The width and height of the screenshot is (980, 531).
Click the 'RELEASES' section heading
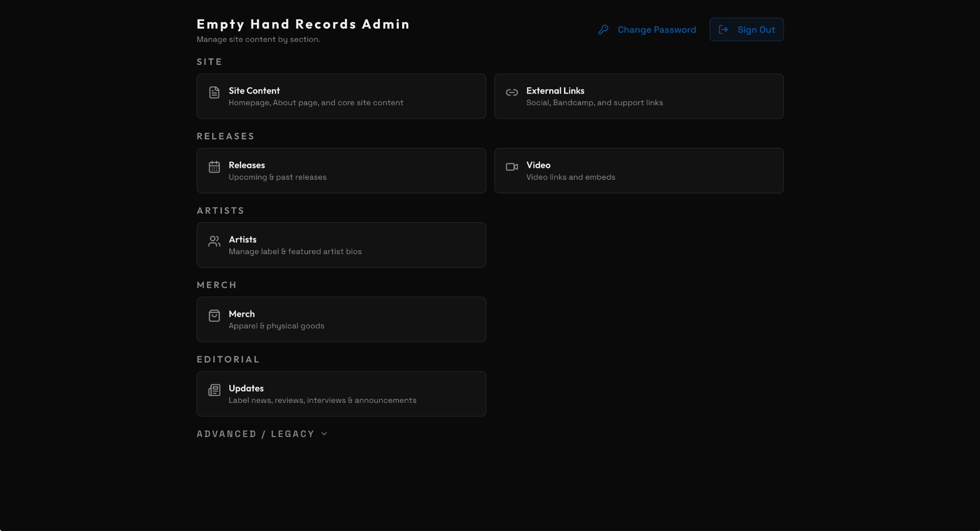226,136
